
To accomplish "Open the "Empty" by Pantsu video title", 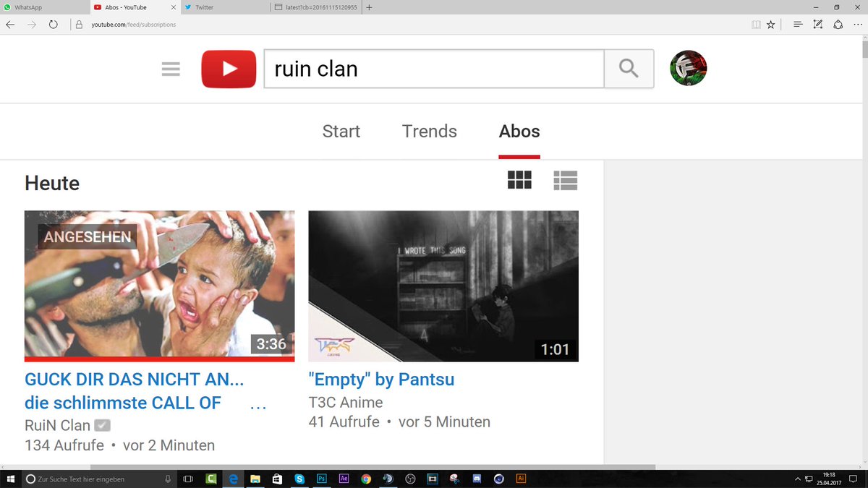I will click(381, 380).
